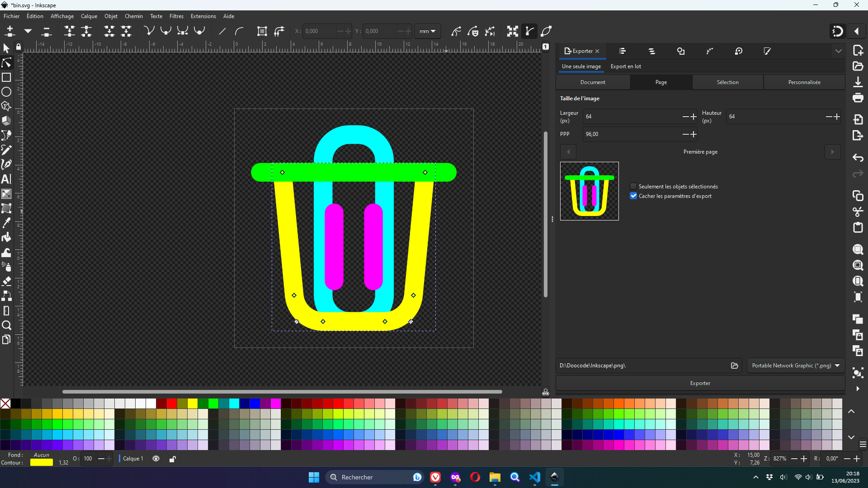Select the color picker dropper tool
Viewport: 868px width, 488px height.
coord(6,223)
